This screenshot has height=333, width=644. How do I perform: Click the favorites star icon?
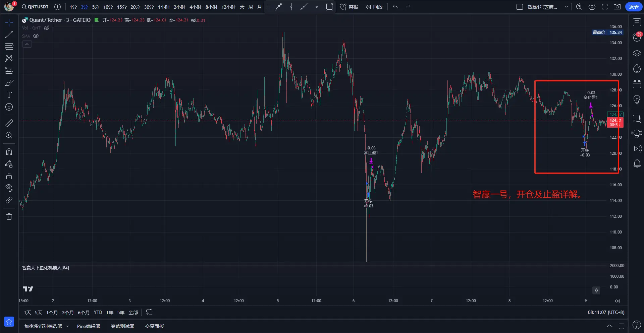[x=9, y=322]
